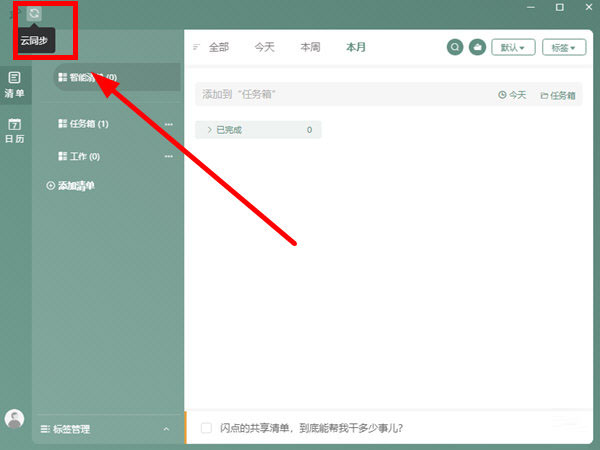Click the cloud sync (云同步) icon
The image size is (600, 450).
pyautogui.click(x=34, y=14)
